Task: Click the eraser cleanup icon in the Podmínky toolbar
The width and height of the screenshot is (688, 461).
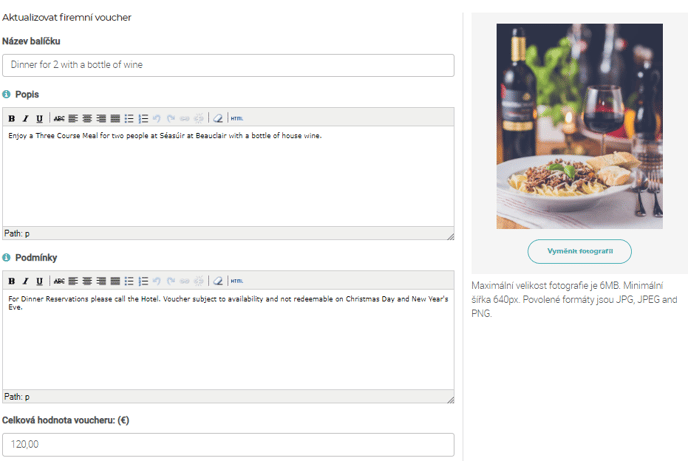Action: click(218, 281)
